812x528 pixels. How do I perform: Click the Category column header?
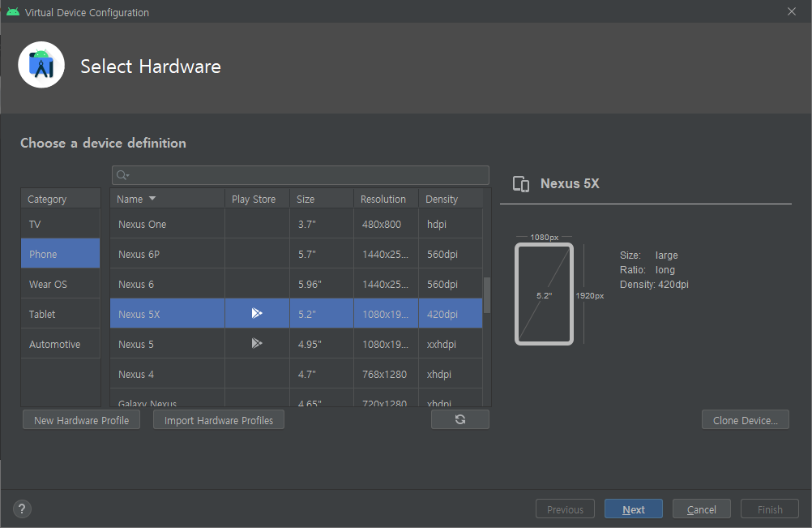click(x=61, y=199)
